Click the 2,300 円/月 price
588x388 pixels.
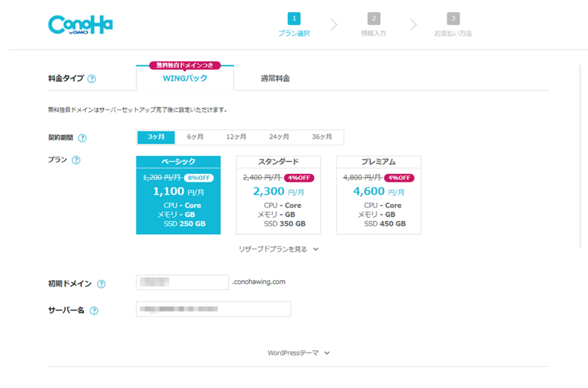278,192
